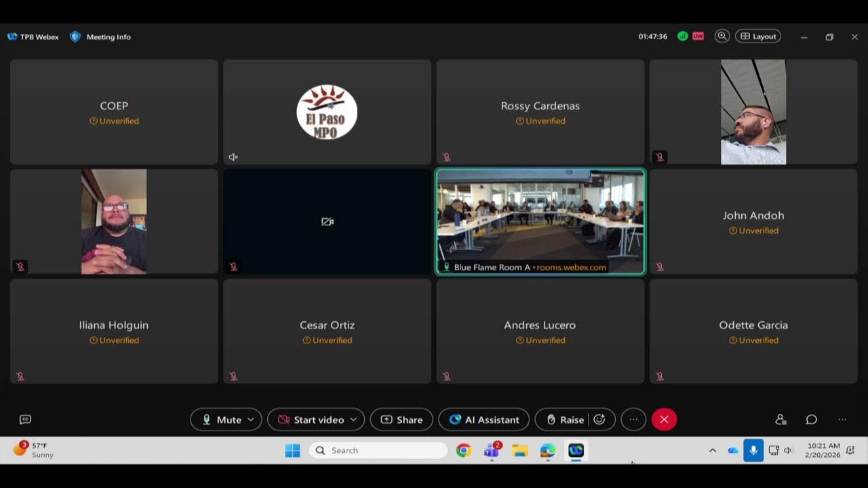Open File Explorer from the taskbar

[x=519, y=450]
